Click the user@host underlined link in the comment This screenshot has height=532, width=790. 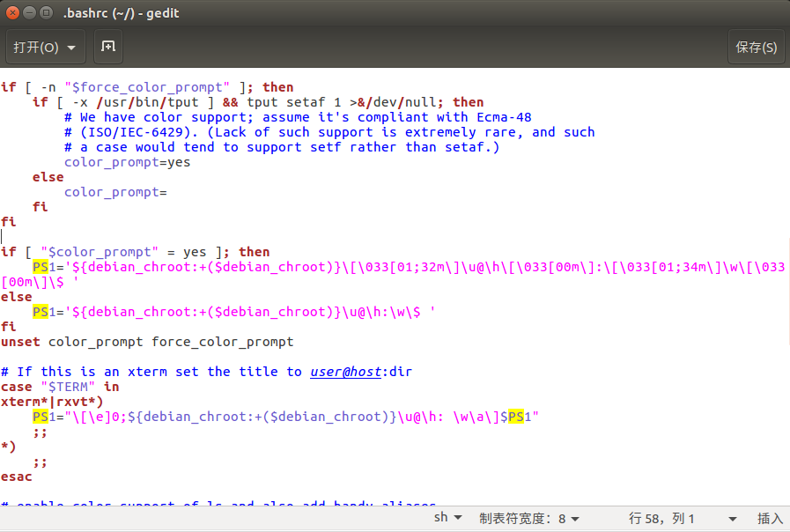(x=345, y=372)
